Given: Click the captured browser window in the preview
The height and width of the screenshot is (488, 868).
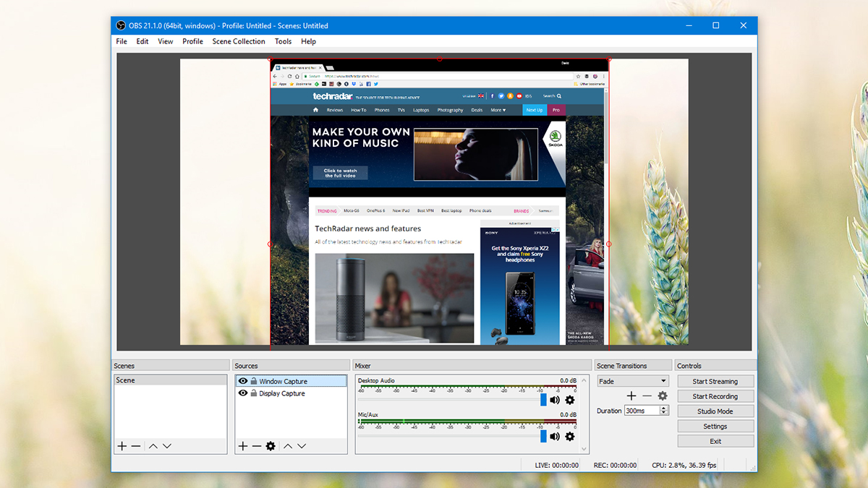Looking at the screenshot, I should click(x=439, y=202).
